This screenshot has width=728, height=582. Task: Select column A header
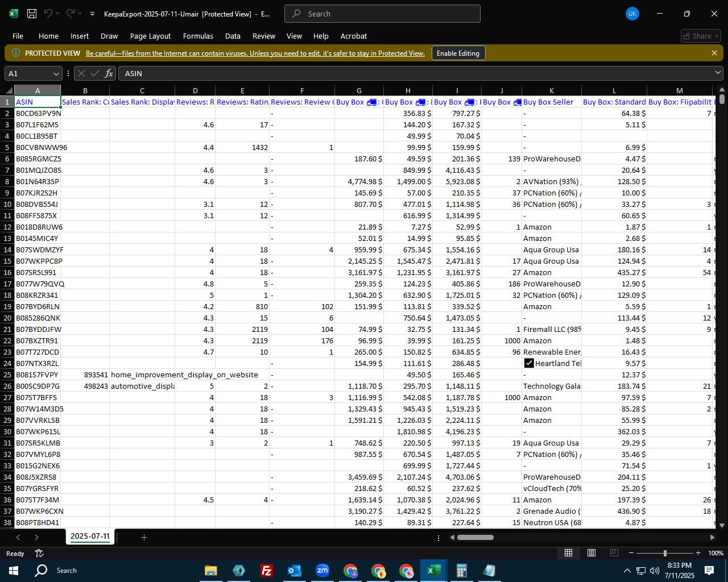38,90
